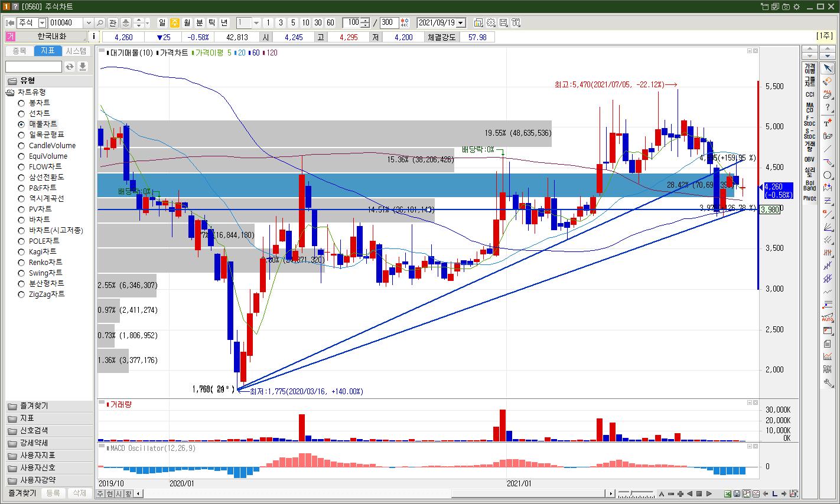Screen dimensions: 840x504
Task: Switch to the 지표 tab
Action: tap(48, 51)
